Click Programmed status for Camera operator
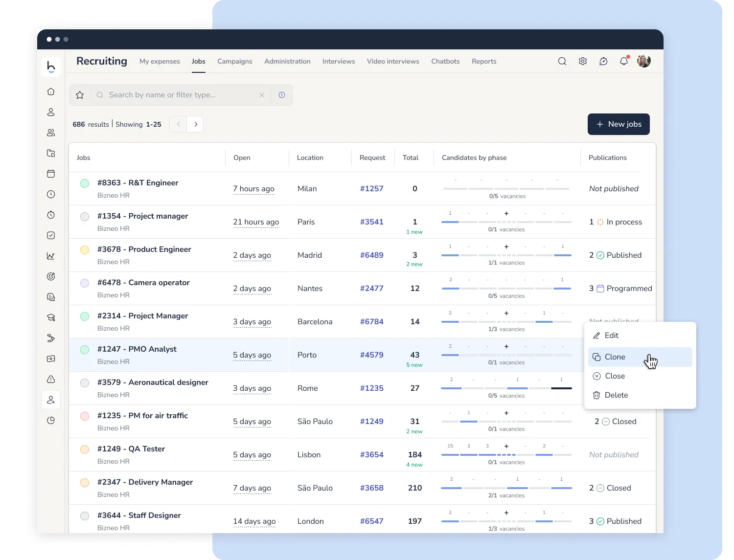Screen dimensions: 734x560 624,289
